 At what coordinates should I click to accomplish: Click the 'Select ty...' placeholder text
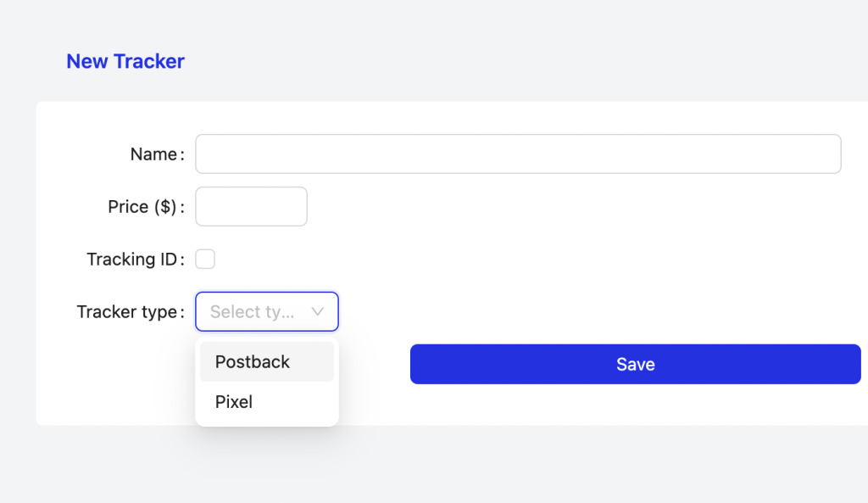(252, 312)
